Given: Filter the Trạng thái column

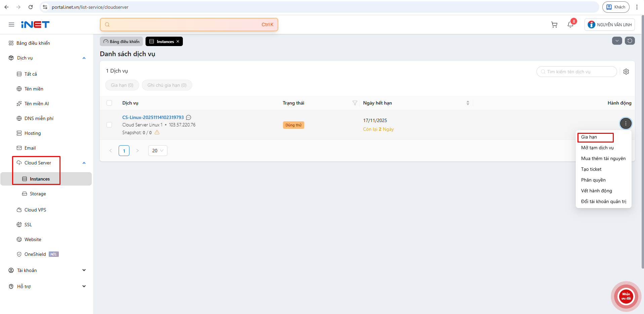Looking at the screenshot, I should point(355,103).
